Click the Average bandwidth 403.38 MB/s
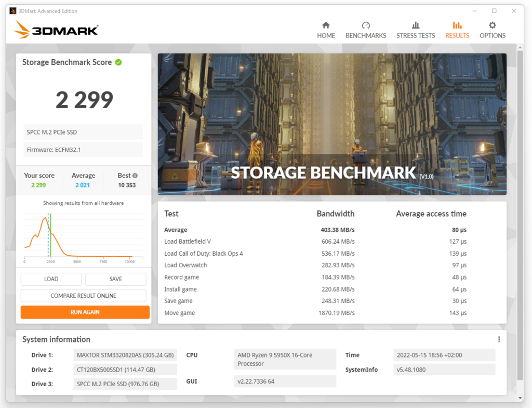This screenshot has height=408, width=532. click(x=338, y=230)
